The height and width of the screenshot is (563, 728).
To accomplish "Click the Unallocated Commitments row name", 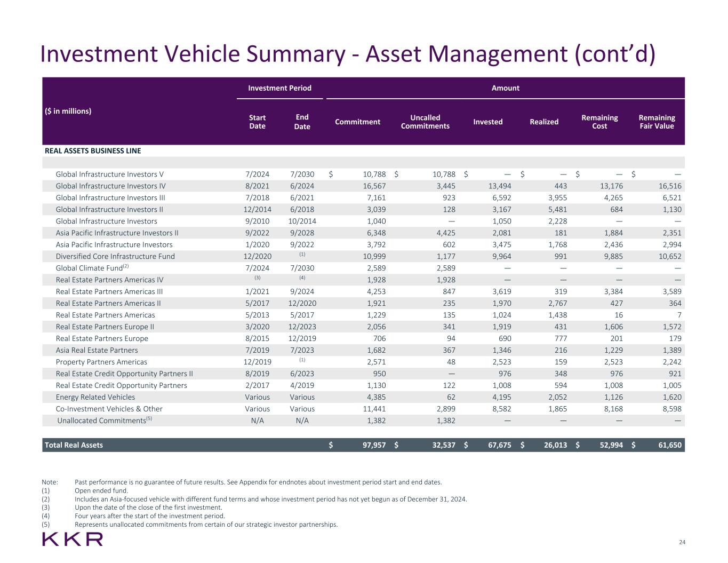I will 105,421.
